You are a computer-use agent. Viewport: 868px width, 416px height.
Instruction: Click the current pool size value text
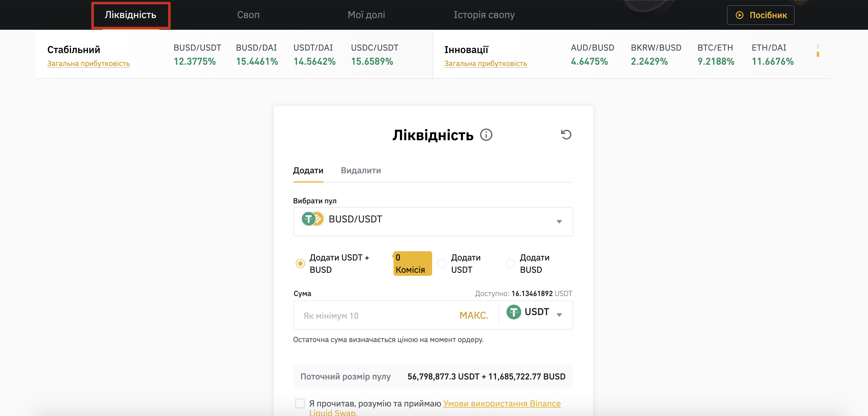[486, 376]
